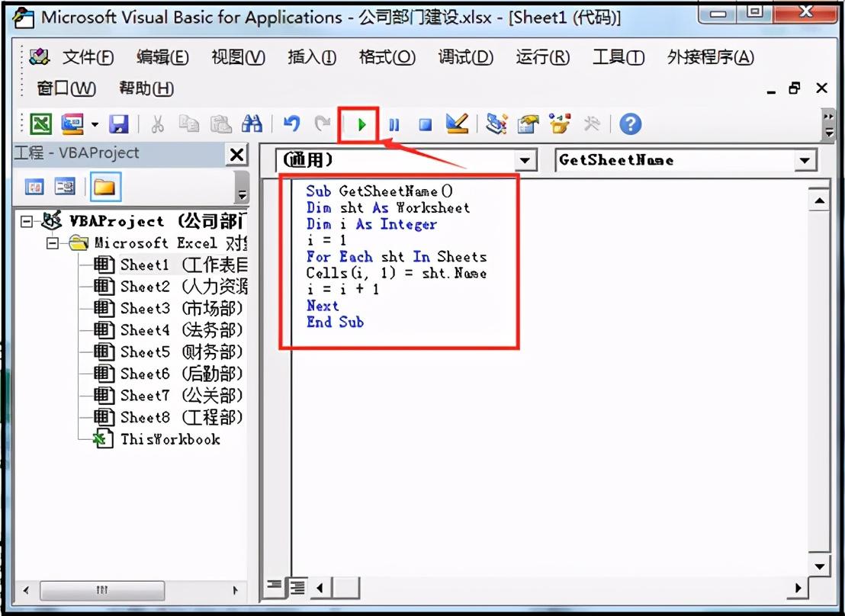Open the 帮助(H) menu
The height and width of the screenshot is (616, 845).
(146, 88)
